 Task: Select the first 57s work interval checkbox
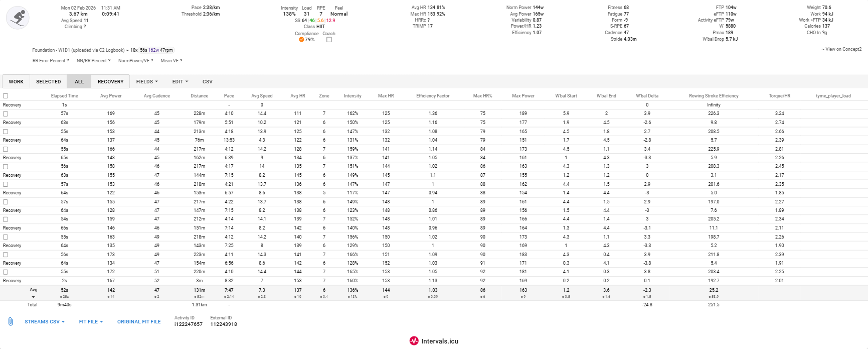click(6, 114)
